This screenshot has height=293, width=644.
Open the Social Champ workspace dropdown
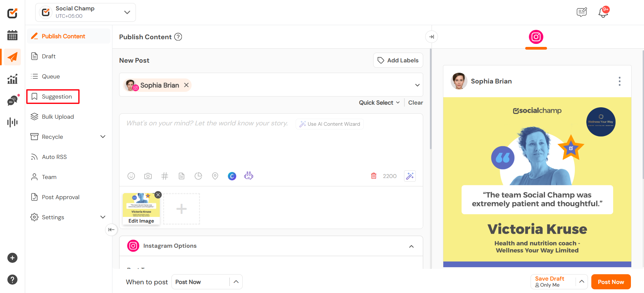pos(86,12)
